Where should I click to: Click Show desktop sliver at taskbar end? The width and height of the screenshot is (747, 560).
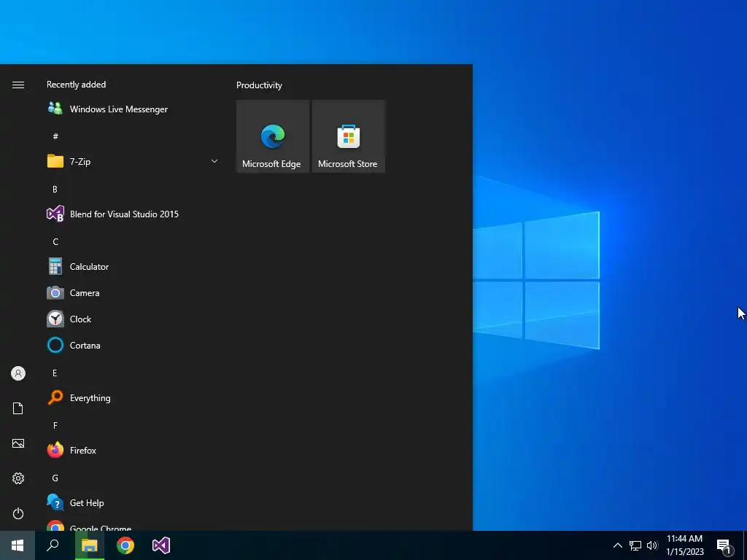[745, 545]
